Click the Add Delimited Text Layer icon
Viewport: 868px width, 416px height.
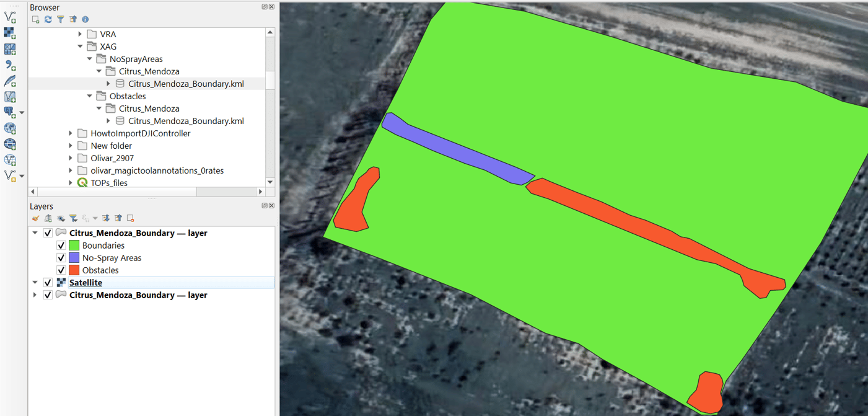point(10,64)
